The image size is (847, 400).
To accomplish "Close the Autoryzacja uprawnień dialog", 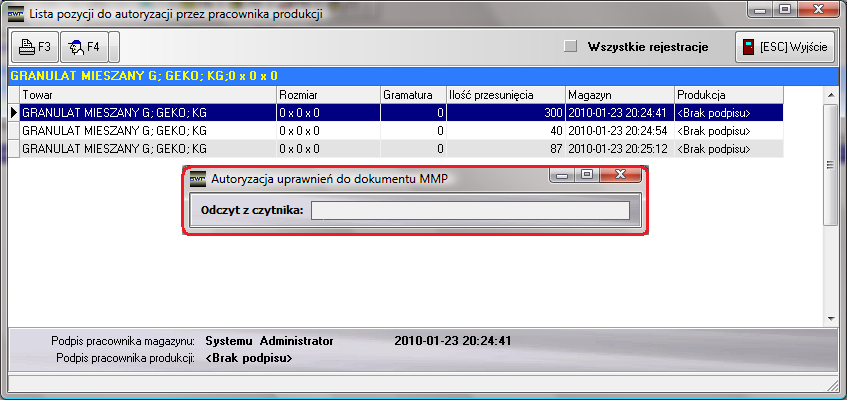I will 620,174.
